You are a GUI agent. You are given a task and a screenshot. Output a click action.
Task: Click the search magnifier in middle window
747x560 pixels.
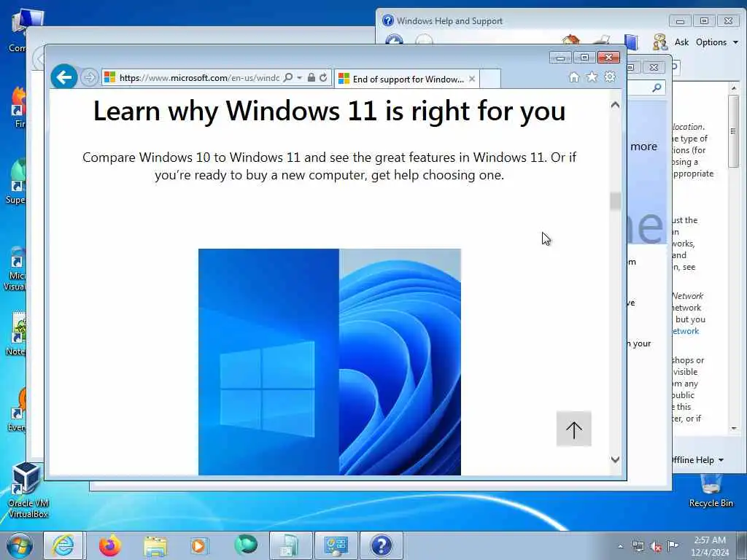[657, 87]
